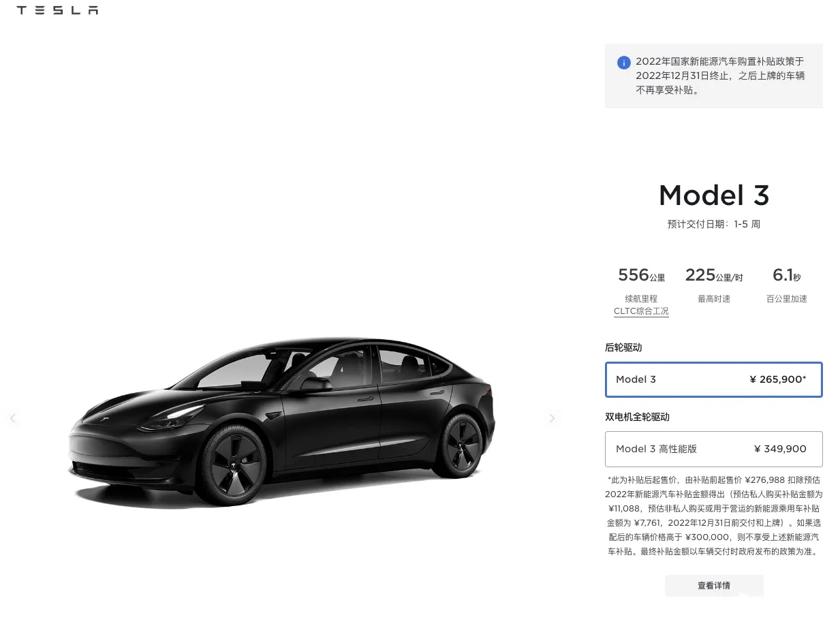Image resolution: width=840 pixels, height=630 pixels.
Task: Click the blue info icon in subsidy notice
Action: coord(623,63)
